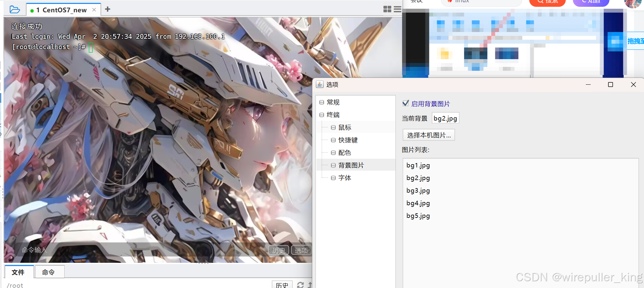Select bg2.jpg in the image list

click(x=418, y=178)
